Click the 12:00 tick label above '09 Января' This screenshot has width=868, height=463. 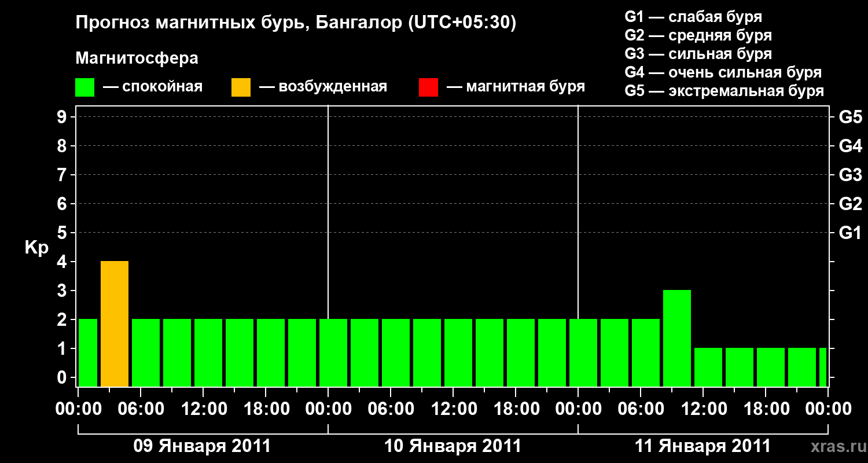(x=203, y=409)
